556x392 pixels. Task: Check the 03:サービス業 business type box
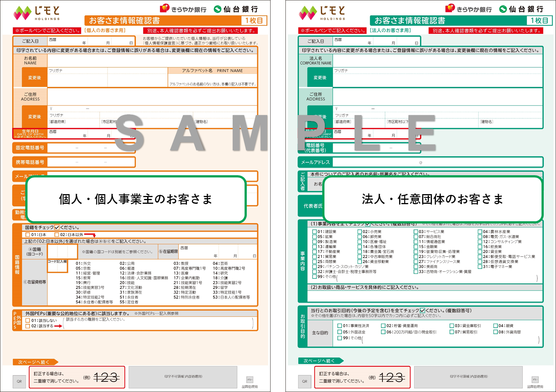click(x=416, y=232)
